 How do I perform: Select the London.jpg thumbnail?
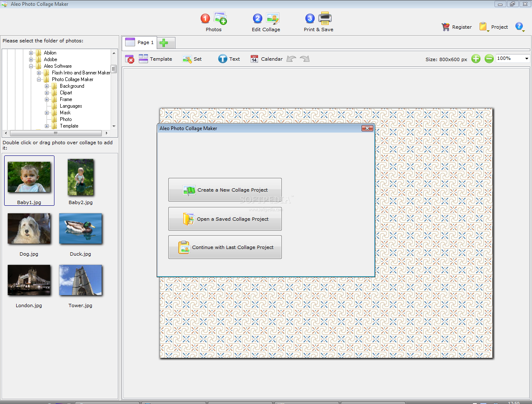coord(29,283)
